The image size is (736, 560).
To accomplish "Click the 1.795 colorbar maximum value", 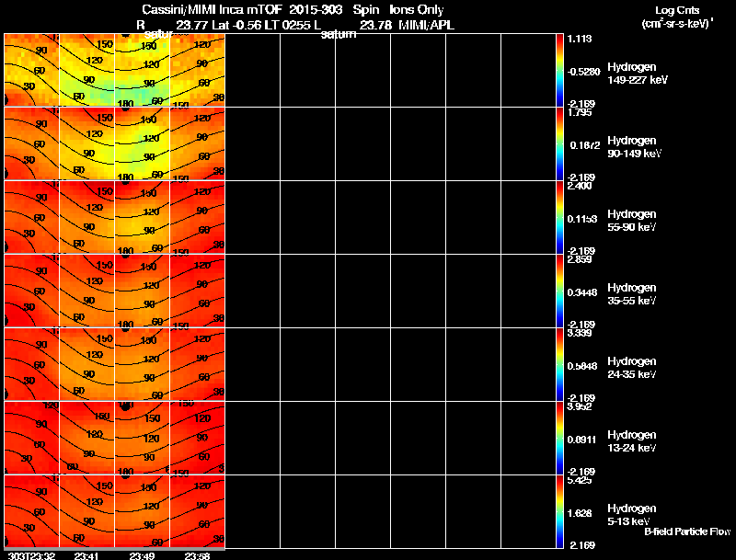I will point(580,112).
